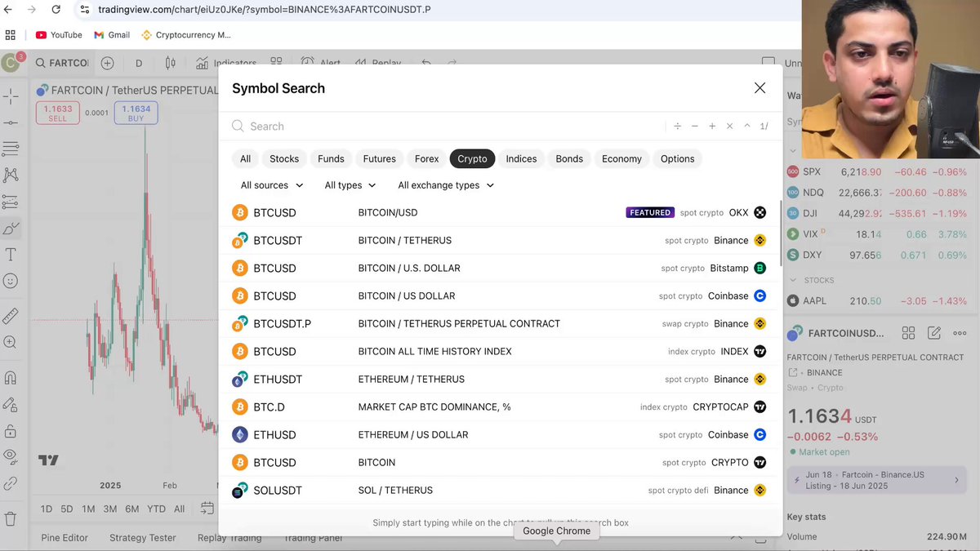Click the BUY 1.1634 button
Viewport: 980px width, 551px height.
136,113
